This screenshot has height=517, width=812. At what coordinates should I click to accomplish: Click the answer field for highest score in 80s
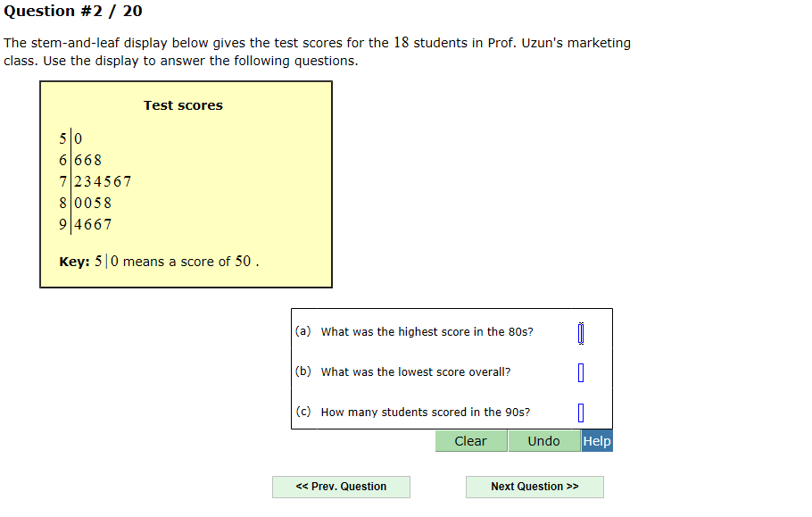[x=581, y=331]
